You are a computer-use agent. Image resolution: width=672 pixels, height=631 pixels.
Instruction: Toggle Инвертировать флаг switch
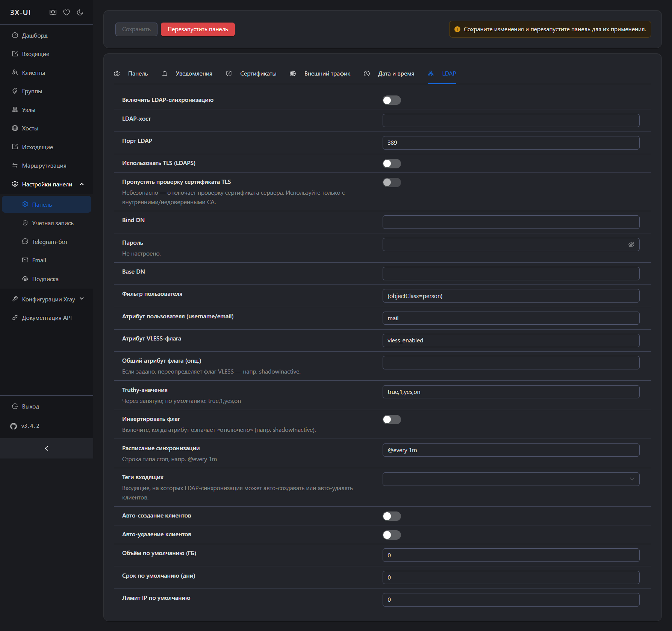point(392,419)
